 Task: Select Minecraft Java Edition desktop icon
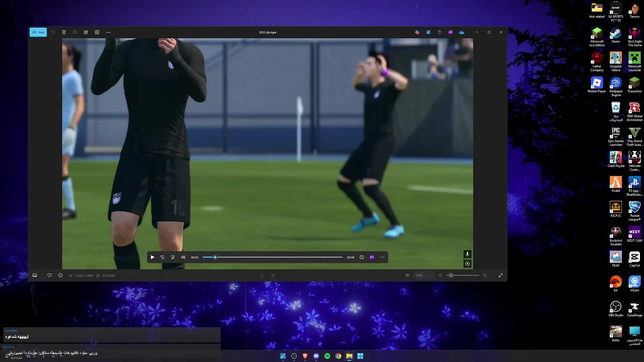pos(597,37)
